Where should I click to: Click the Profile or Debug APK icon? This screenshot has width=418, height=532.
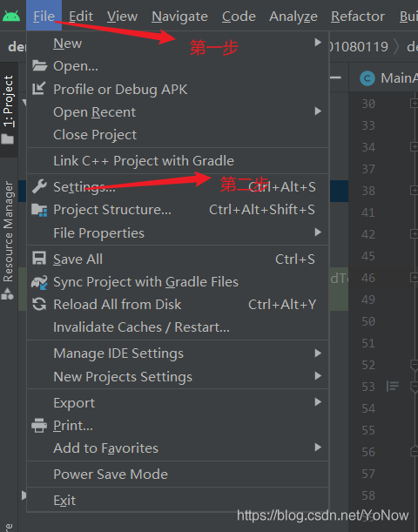[38, 89]
